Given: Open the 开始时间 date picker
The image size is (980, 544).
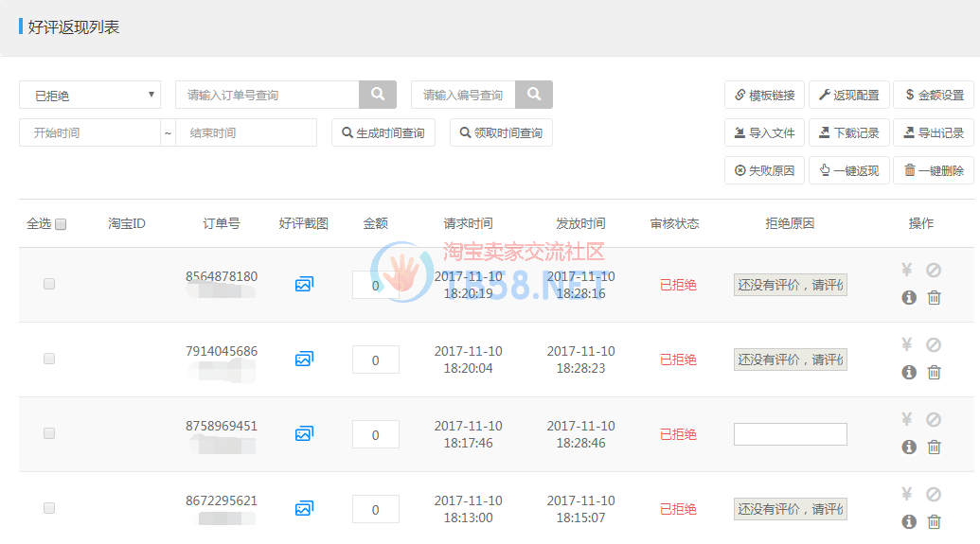Looking at the screenshot, I should pyautogui.click(x=90, y=132).
